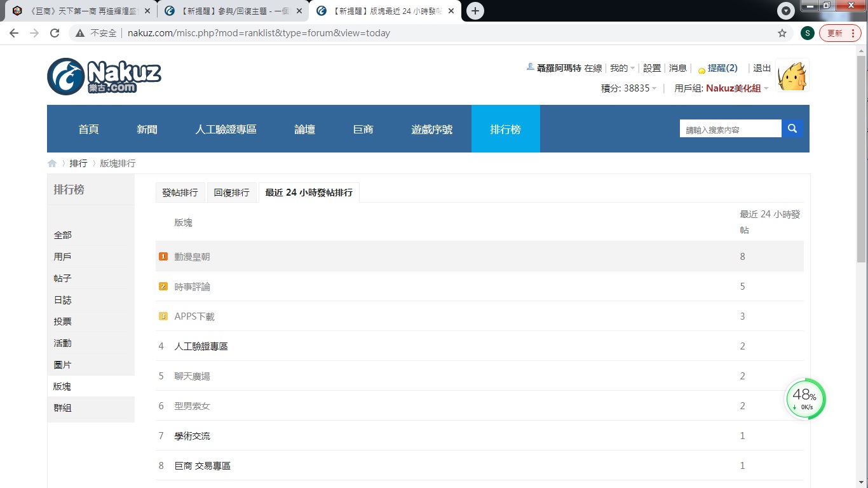The height and width of the screenshot is (488, 868).
Task: Open a new browser tab
Action: coord(475,11)
